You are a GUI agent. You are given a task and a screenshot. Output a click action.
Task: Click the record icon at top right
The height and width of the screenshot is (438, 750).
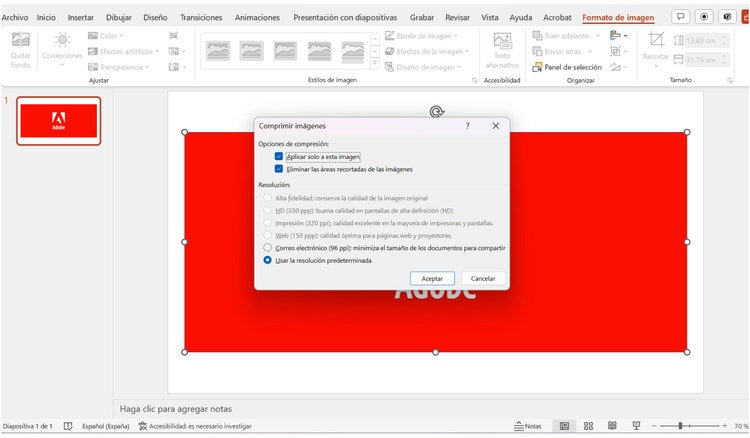point(704,17)
